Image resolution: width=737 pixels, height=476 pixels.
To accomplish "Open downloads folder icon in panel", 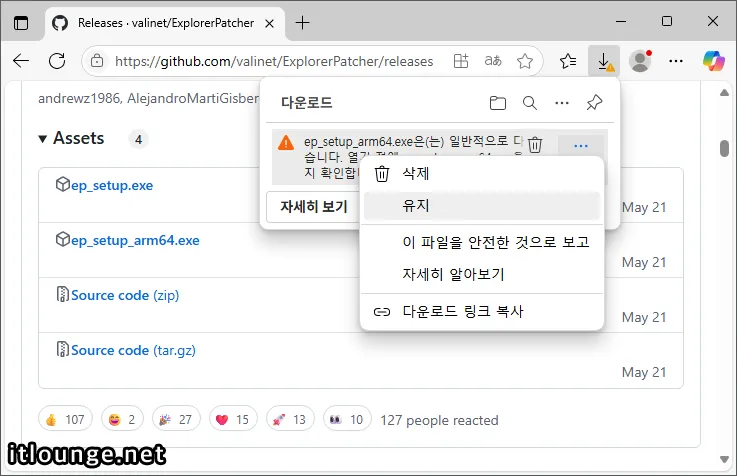I will [498, 103].
